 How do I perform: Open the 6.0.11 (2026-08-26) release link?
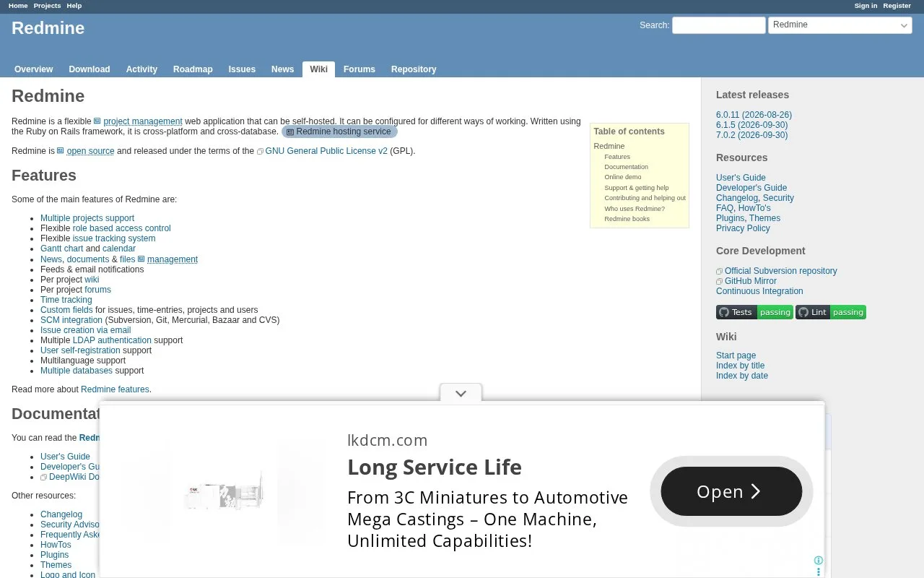pos(754,115)
